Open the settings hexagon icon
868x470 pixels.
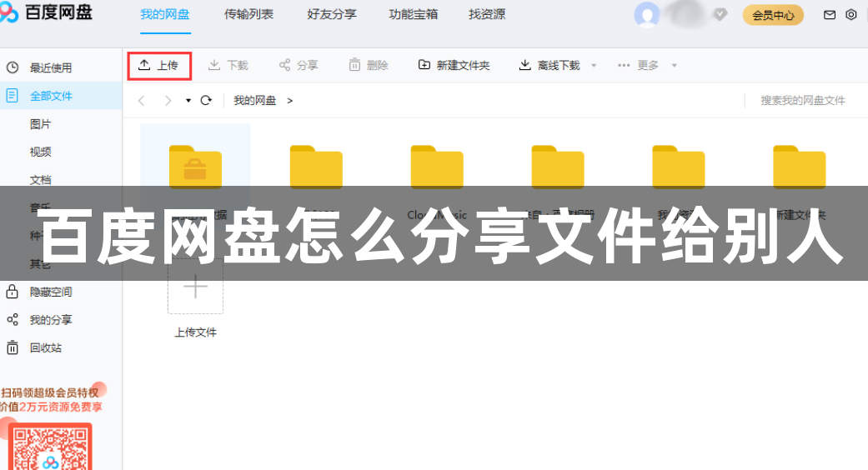click(851, 15)
